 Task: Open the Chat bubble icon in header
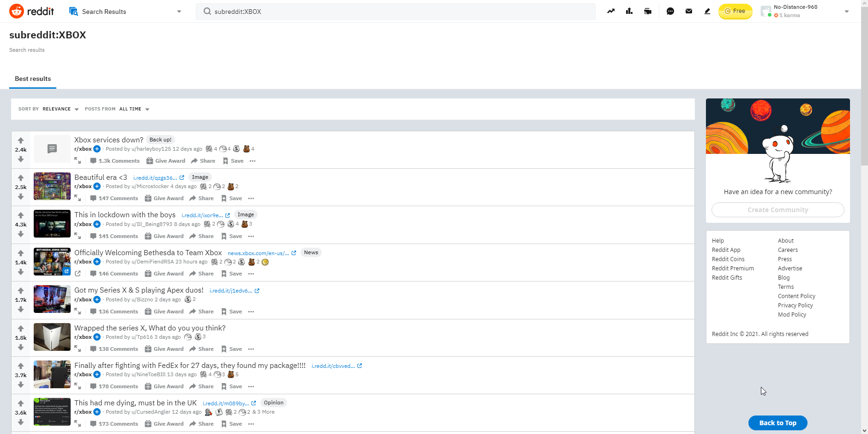670,11
